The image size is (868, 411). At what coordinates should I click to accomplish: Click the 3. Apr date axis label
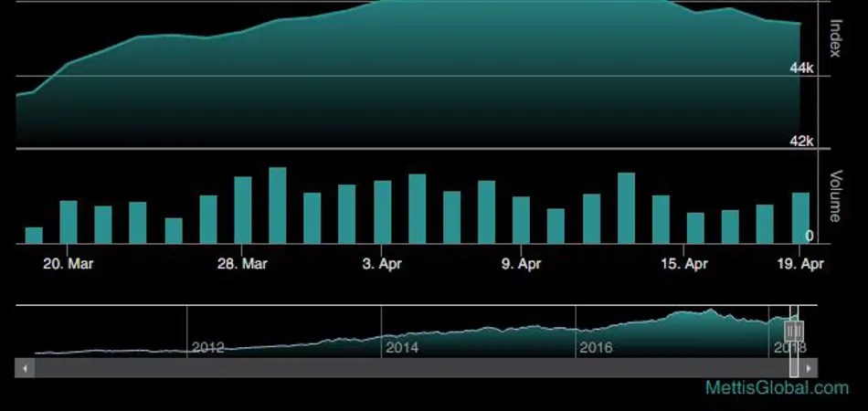(x=383, y=264)
